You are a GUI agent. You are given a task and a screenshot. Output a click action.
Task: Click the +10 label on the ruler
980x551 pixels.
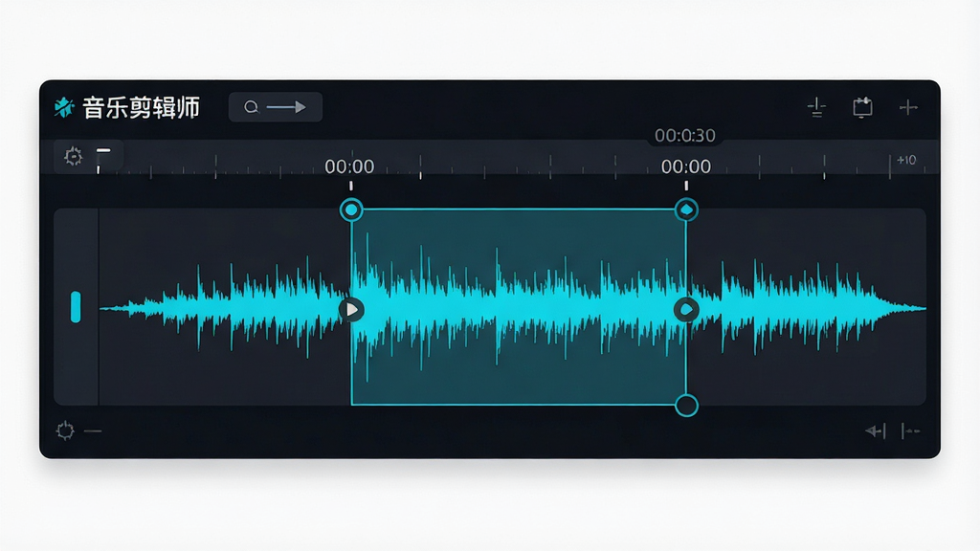click(906, 160)
